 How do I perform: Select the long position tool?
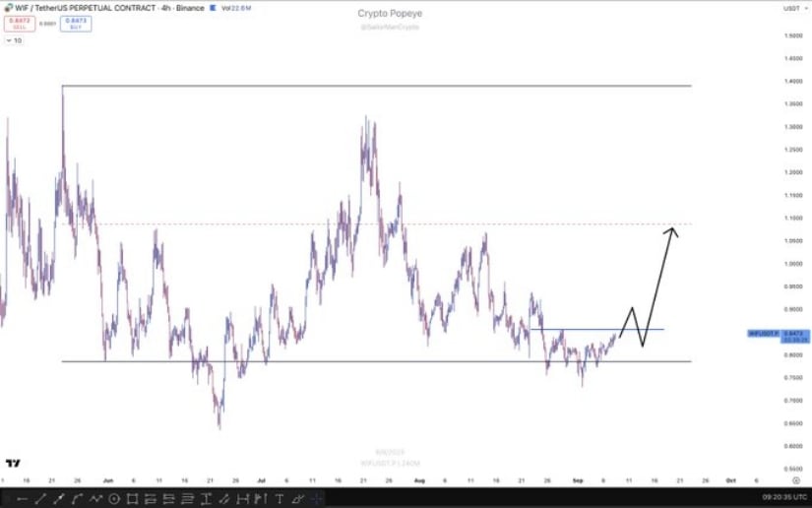pyautogui.click(x=151, y=499)
